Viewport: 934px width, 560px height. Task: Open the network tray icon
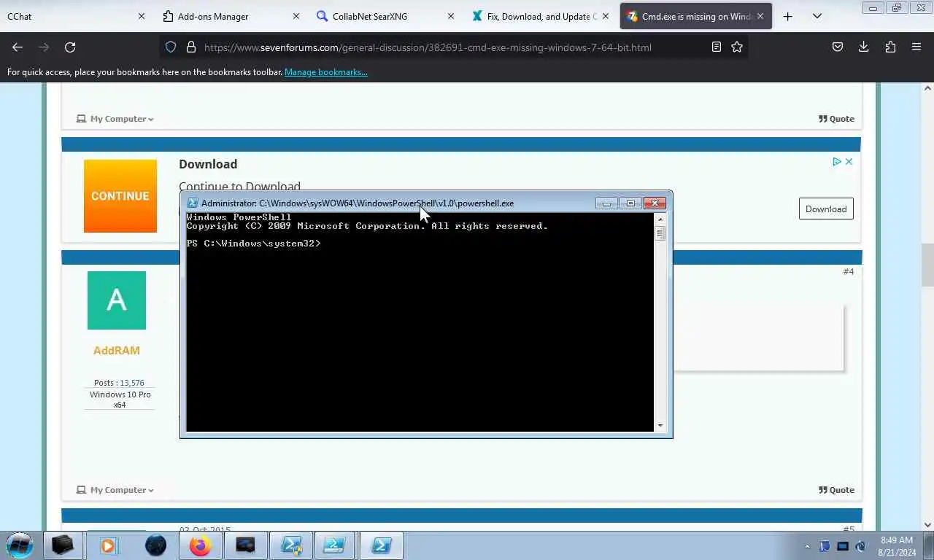(843, 546)
